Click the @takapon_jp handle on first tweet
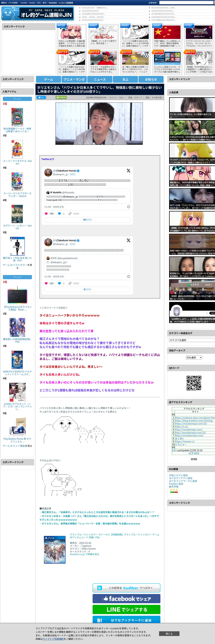This screenshot has height=644, width=215. 60,174
